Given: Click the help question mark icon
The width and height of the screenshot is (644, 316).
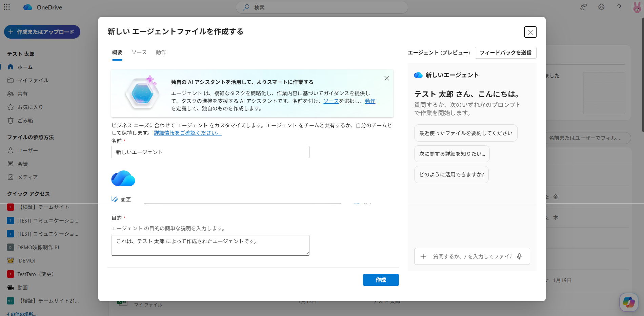Looking at the screenshot, I should point(619,7).
